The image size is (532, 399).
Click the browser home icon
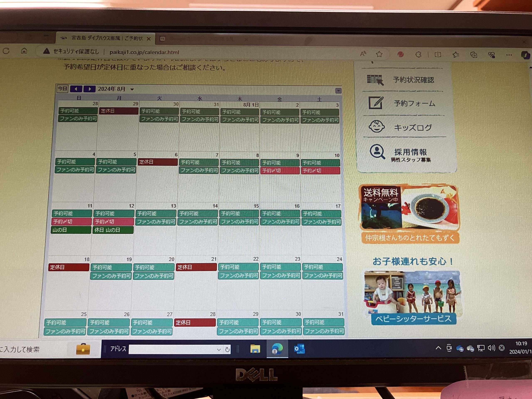[24, 51]
